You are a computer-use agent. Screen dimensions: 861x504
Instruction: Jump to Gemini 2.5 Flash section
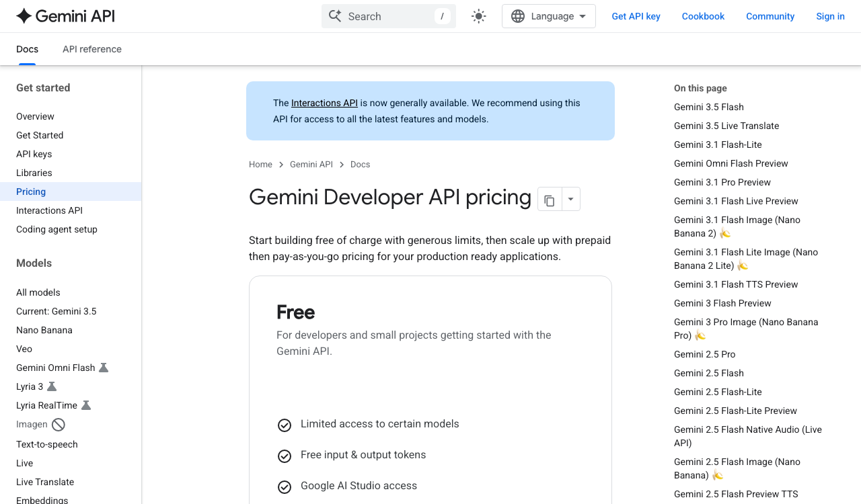click(709, 373)
